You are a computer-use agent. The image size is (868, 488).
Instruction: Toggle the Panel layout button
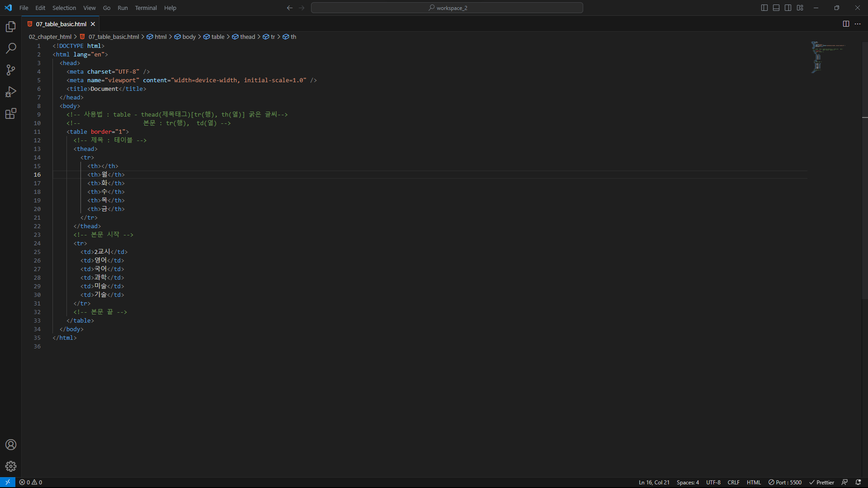(x=776, y=8)
